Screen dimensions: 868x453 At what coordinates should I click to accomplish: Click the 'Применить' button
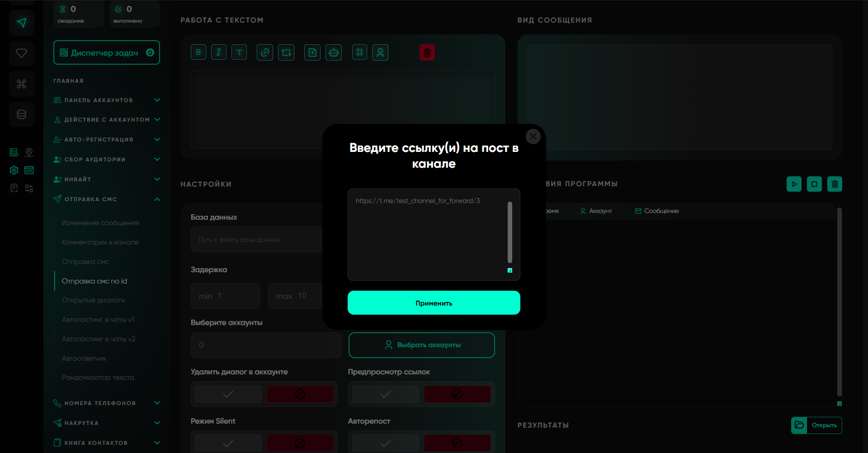pyautogui.click(x=434, y=303)
